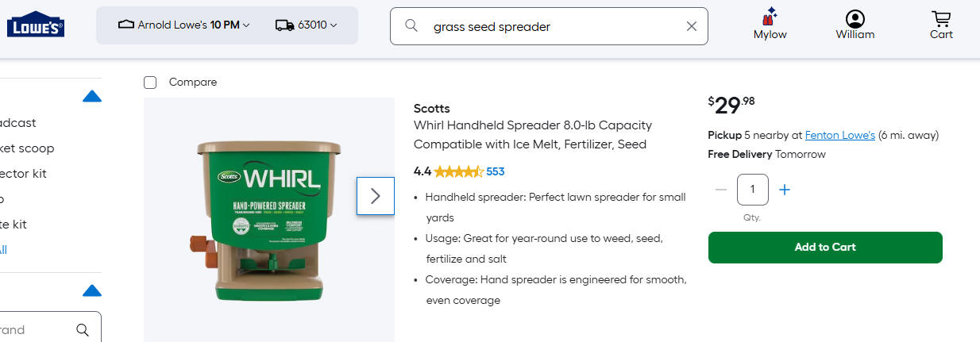
Task: Clear the search field with X
Action: (x=691, y=26)
